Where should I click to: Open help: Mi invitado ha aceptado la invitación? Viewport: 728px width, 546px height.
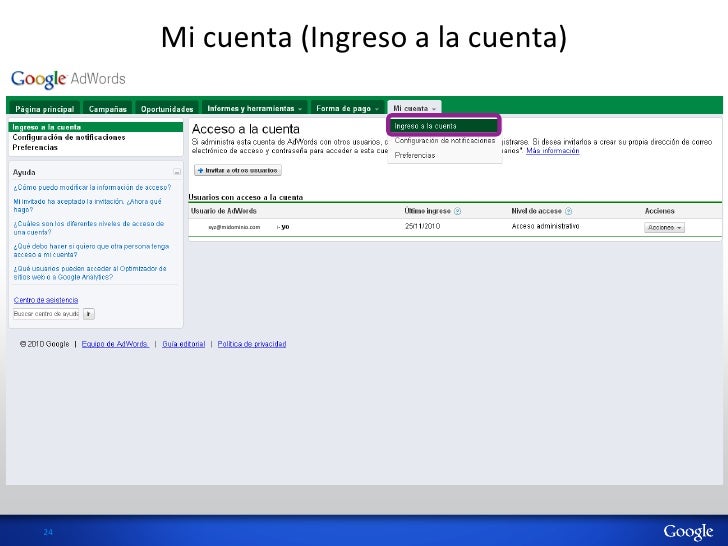tap(87, 205)
